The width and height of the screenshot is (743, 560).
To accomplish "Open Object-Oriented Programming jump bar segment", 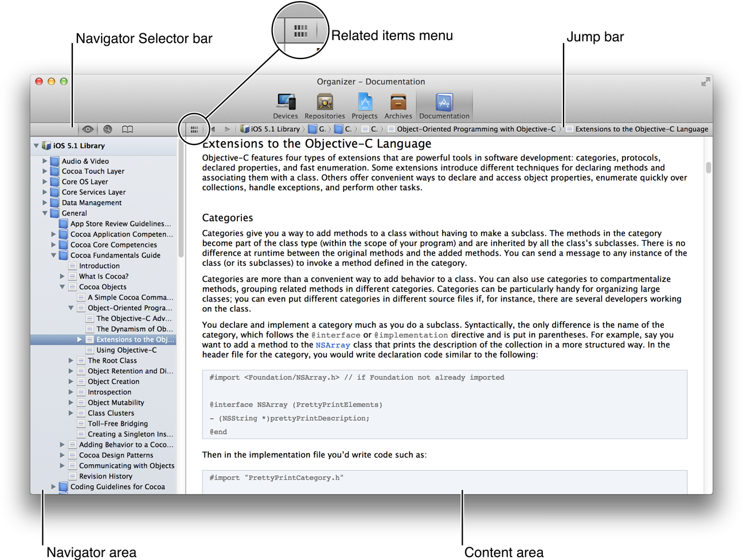I will tap(475, 130).
